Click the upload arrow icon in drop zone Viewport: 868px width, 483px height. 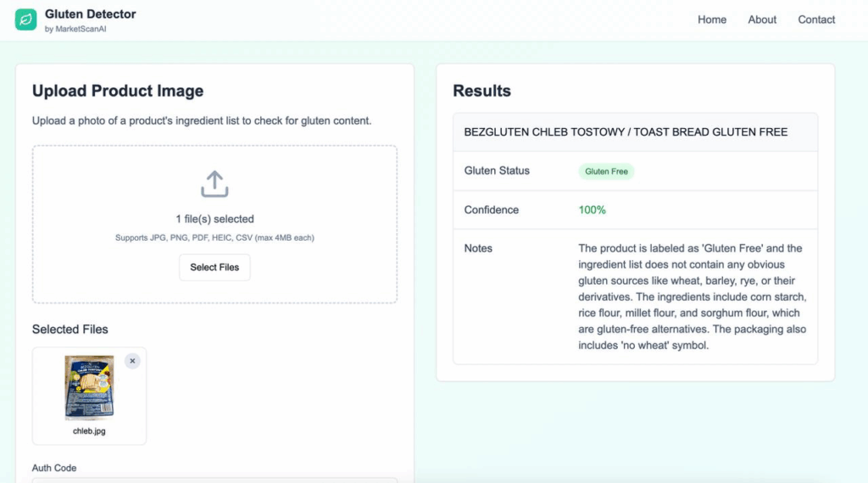(214, 184)
